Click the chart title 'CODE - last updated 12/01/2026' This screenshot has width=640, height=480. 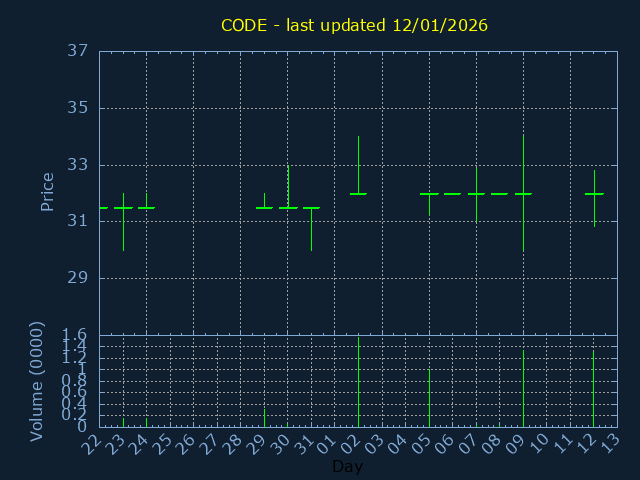354,25
